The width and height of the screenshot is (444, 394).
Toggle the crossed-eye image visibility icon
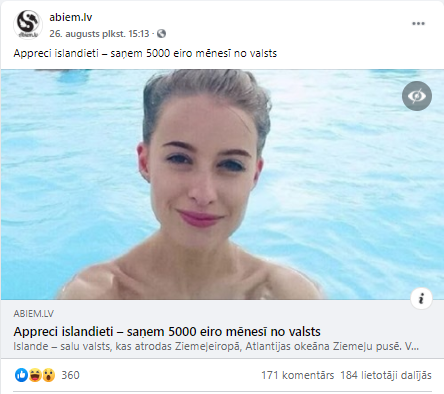[417, 96]
